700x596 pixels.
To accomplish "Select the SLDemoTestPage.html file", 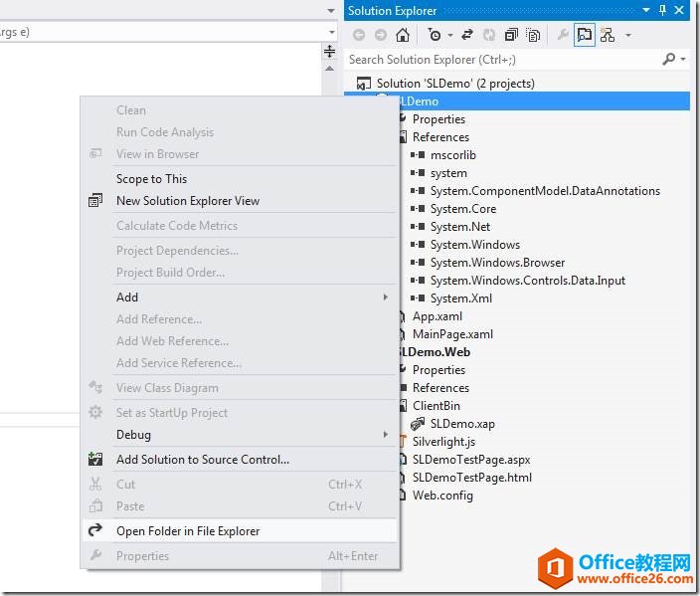I will pyautogui.click(x=472, y=478).
